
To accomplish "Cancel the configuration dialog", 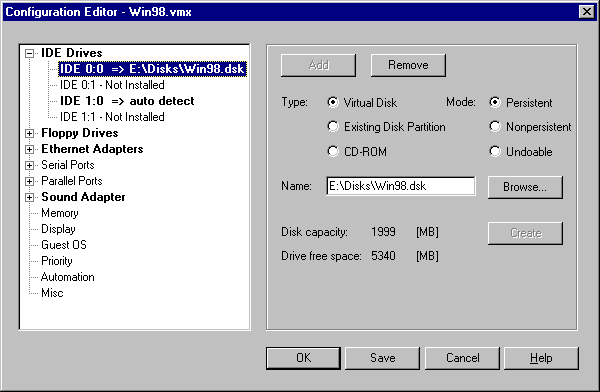I will tap(462, 358).
